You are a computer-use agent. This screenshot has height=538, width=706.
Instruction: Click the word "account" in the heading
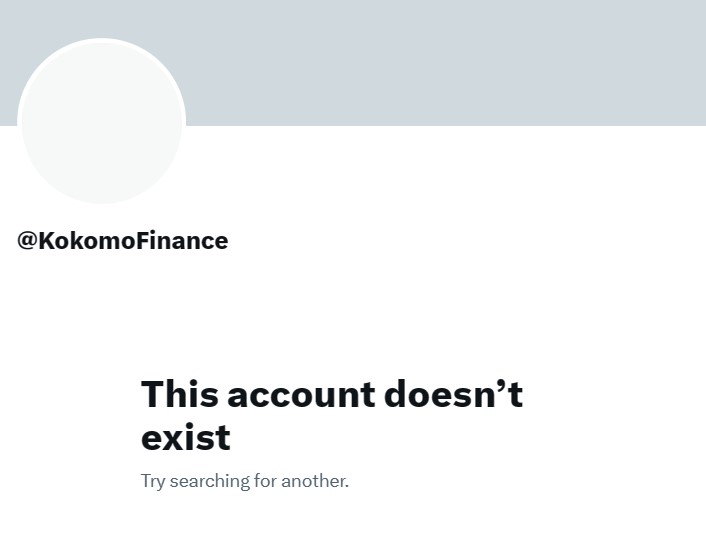(301, 394)
